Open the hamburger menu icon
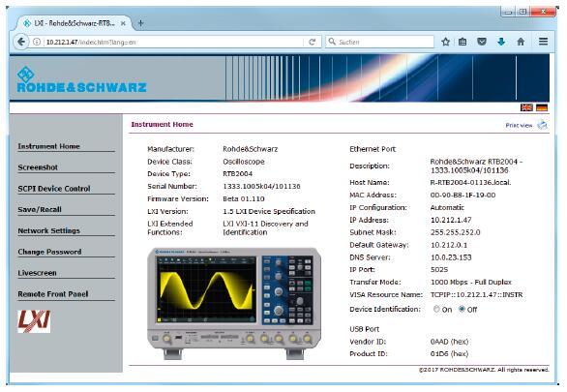The height and width of the screenshot is (392, 567). coord(543,42)
